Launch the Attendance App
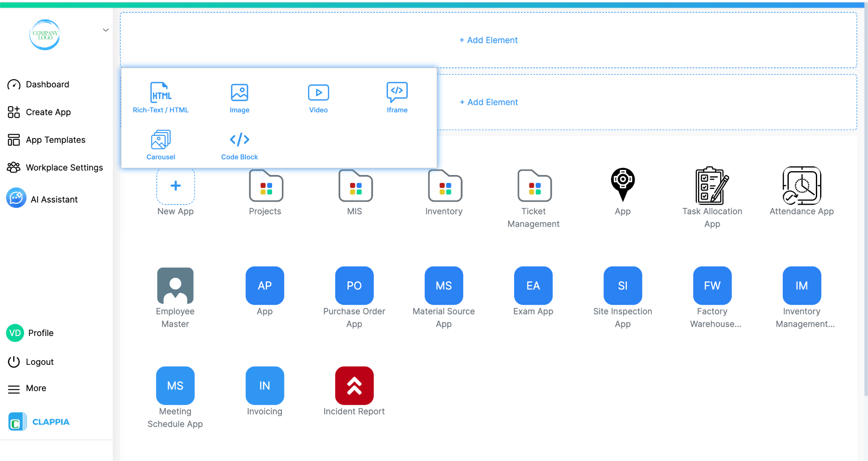868x461 pixels. point(801,186)
